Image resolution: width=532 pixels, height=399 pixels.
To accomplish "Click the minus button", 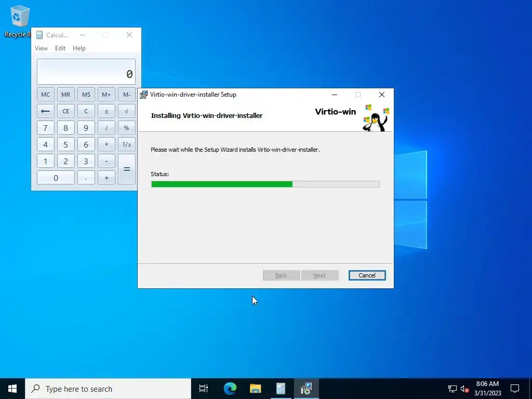I will click(x=106, y=161).
